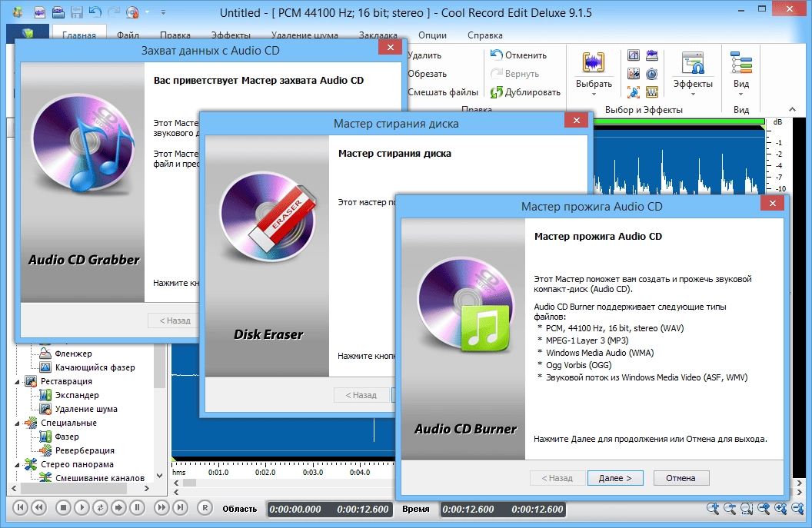Viewport: 812px width, 528px height.
Task: Click the grayed save floppy icon
Action: 77,12
